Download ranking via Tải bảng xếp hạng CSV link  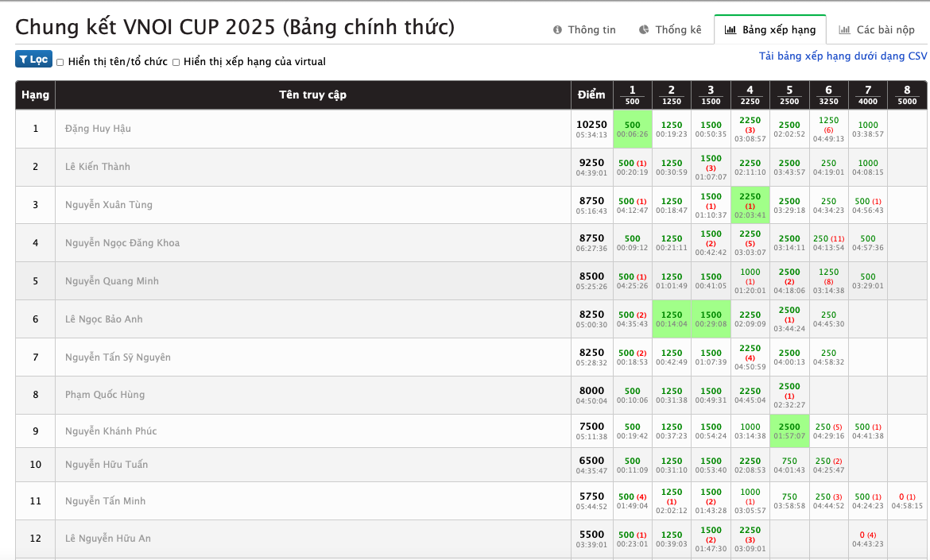coord(843,56)
